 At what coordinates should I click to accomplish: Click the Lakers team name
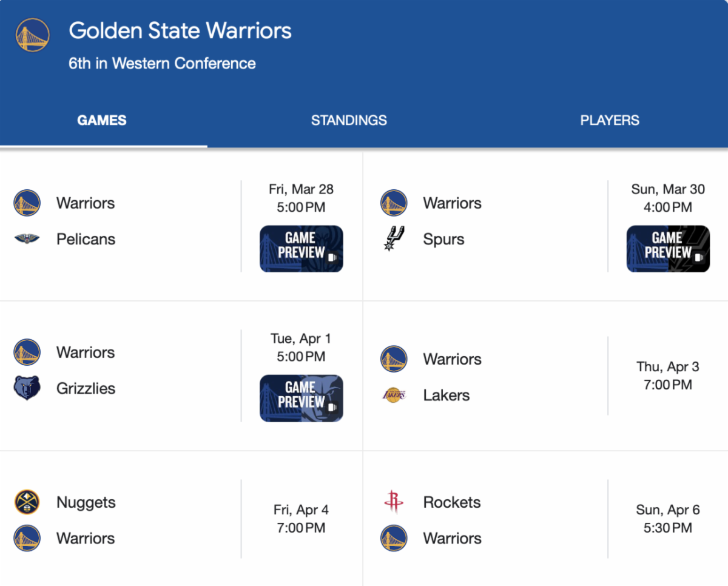(447, 395)
